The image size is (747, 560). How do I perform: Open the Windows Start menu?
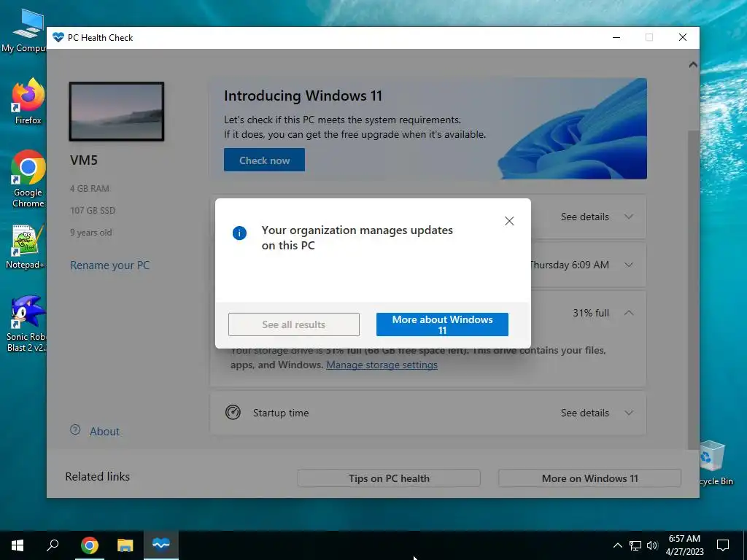click(x=18, y=545)
